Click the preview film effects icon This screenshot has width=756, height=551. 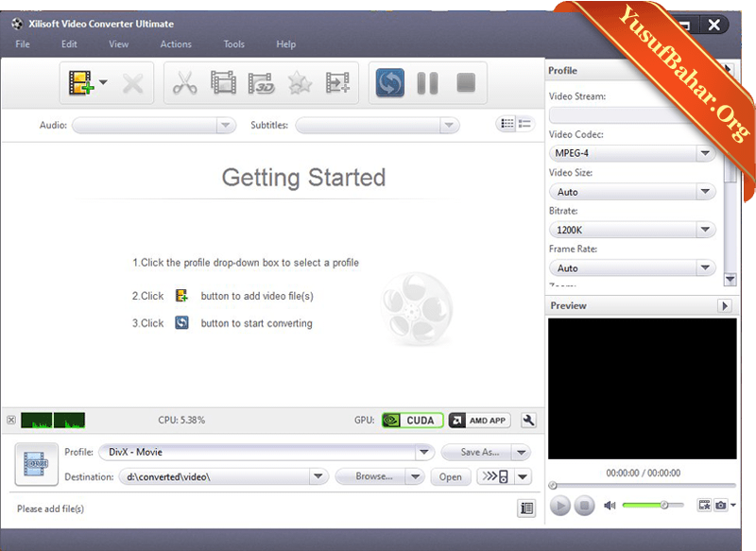(x=704, y=506)
